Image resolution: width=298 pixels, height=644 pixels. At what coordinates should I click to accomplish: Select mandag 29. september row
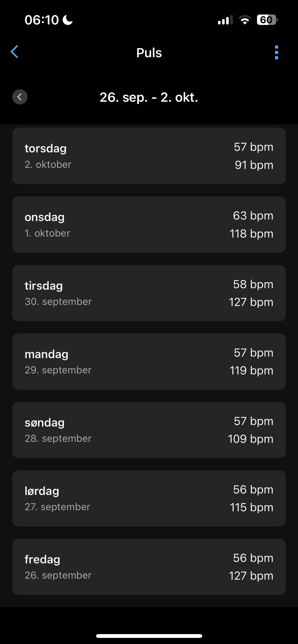coord(149,361)
